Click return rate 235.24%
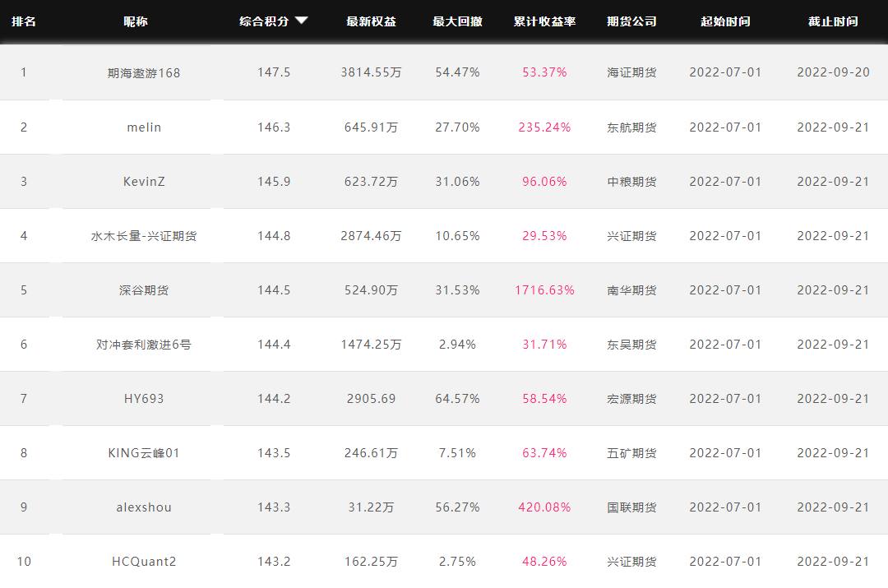Screen dimensions: 888x588 pos(545,127)
